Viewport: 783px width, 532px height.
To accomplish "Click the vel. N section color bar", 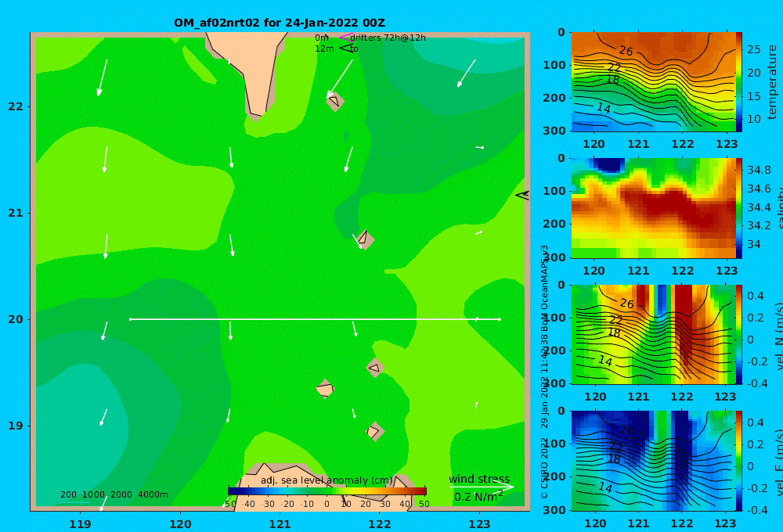I will click(x=739, y=334).
